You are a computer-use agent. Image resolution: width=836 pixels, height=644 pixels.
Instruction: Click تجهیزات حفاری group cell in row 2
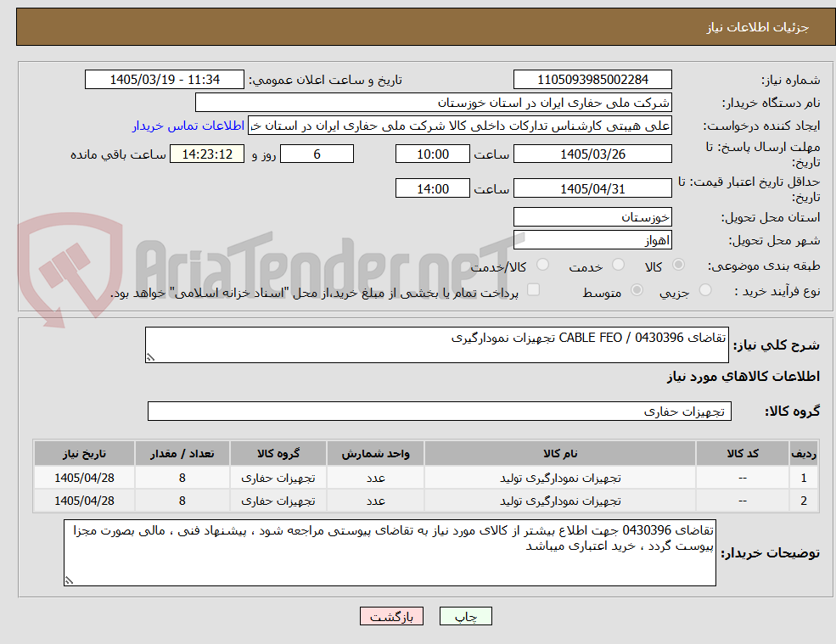click(x=278, y=501)
